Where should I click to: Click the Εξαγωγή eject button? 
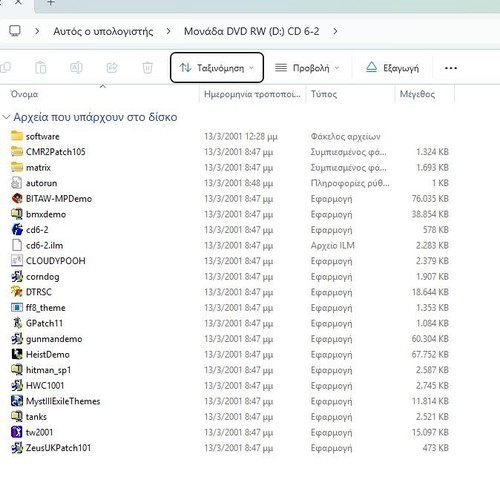[x=392, y=68]
